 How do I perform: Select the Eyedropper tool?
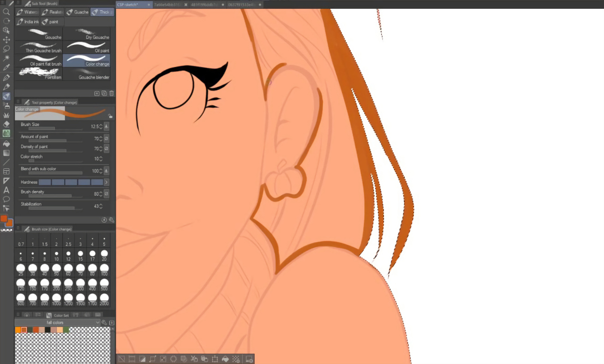(6, 68)
